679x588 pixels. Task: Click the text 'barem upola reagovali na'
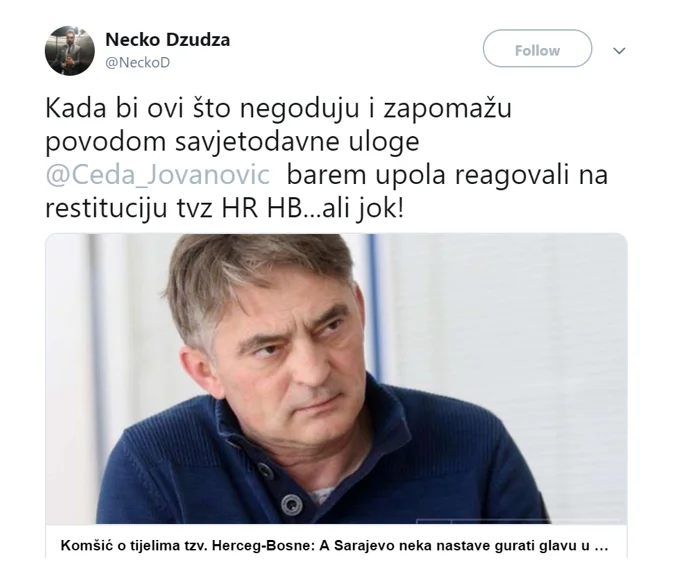[447, 175]
